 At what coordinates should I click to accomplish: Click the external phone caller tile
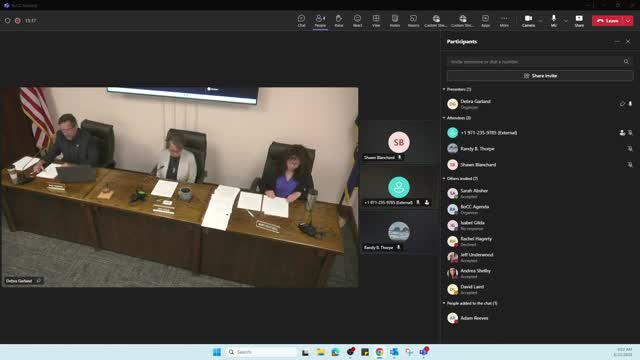tap(399, 187)
